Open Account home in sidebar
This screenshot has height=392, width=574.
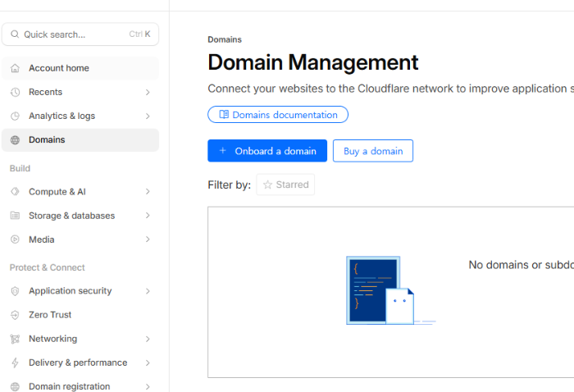[x=80, y=68]
